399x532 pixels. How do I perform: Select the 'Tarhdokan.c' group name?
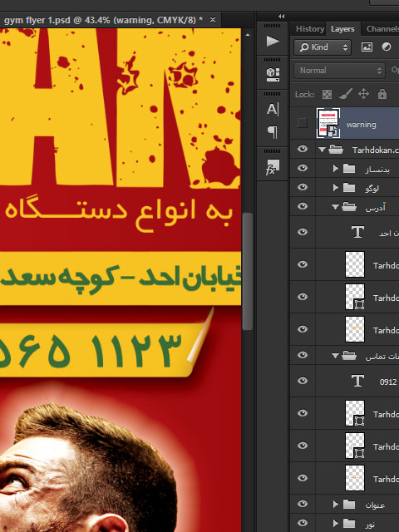375,150
